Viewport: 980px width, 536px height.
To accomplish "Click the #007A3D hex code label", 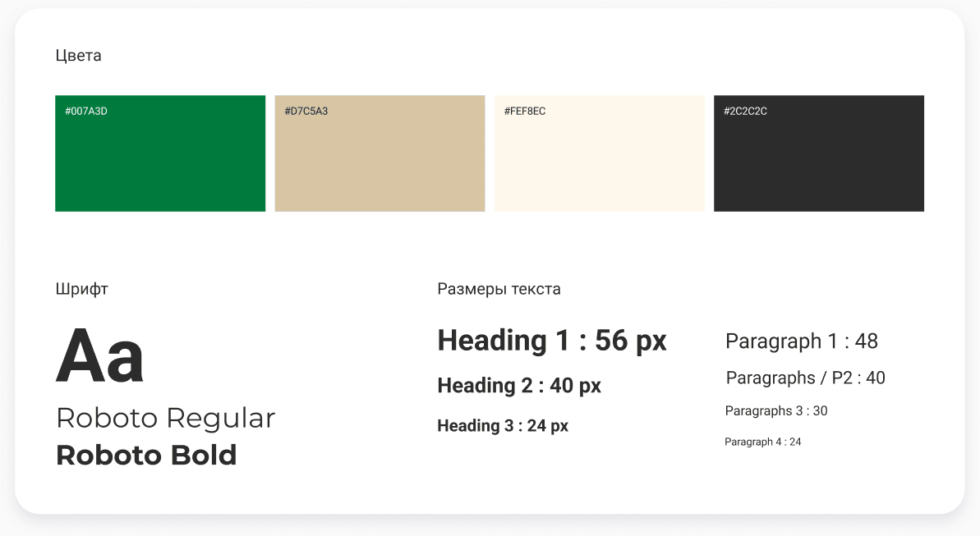I will pyautogui.click(x=86, y=111).
